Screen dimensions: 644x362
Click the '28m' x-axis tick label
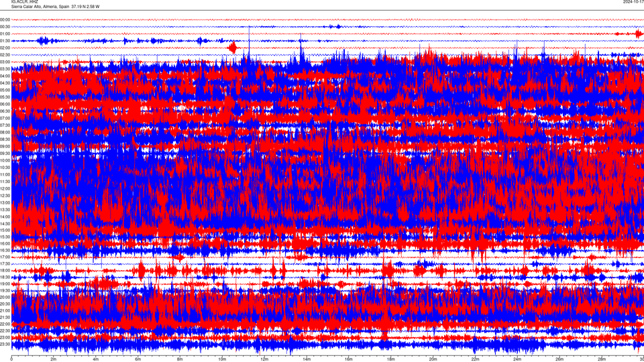pyautogui.click(x=601, y=359)
